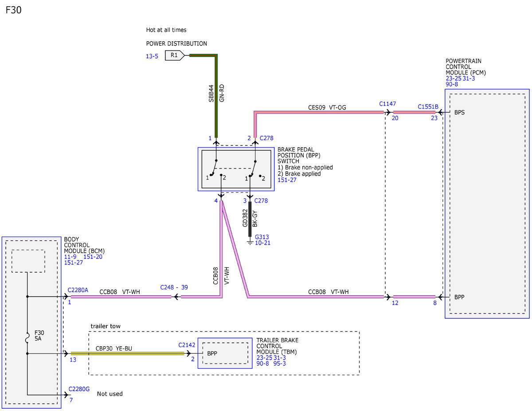
Task: Click the Brake Pedal Position switch box
Action: coord(236,169)
